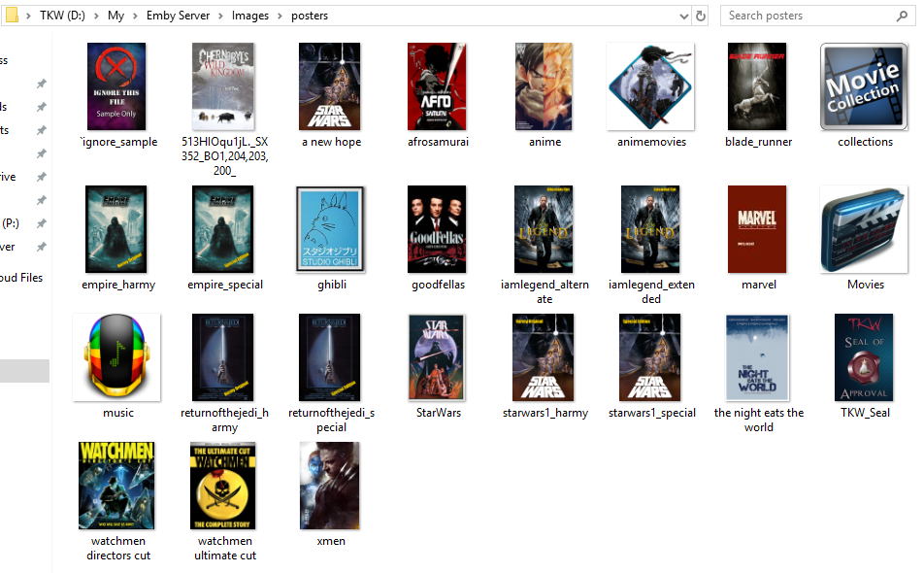The image size is (924, 573).
Task: Navigate to Images folder in breadcrumb
Action: pyautogui.click(x=249, y=16)
